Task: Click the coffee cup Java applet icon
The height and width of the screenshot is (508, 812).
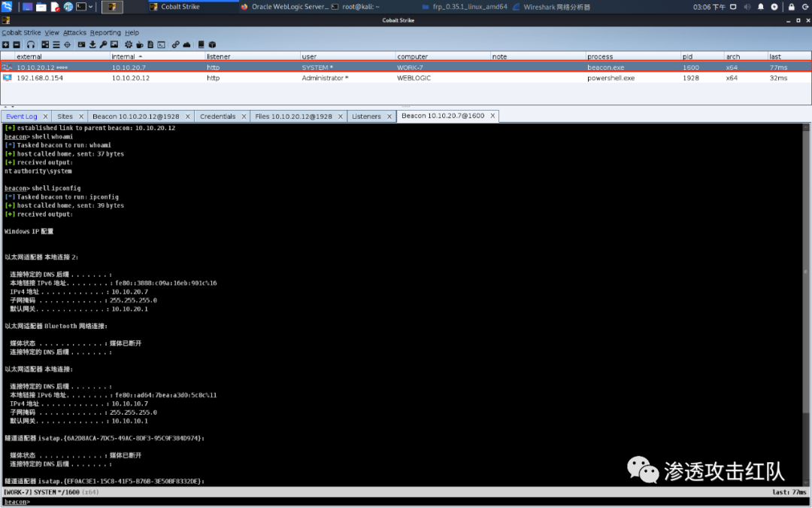Action: point(140,44)
